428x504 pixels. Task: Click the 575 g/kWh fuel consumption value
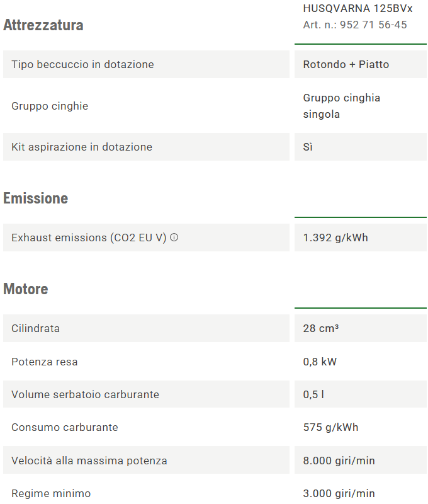[x=330, y=427]
